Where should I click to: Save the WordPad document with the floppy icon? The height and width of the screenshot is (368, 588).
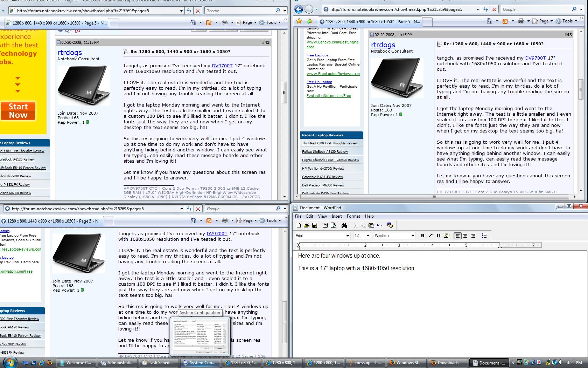click(314, 225)
